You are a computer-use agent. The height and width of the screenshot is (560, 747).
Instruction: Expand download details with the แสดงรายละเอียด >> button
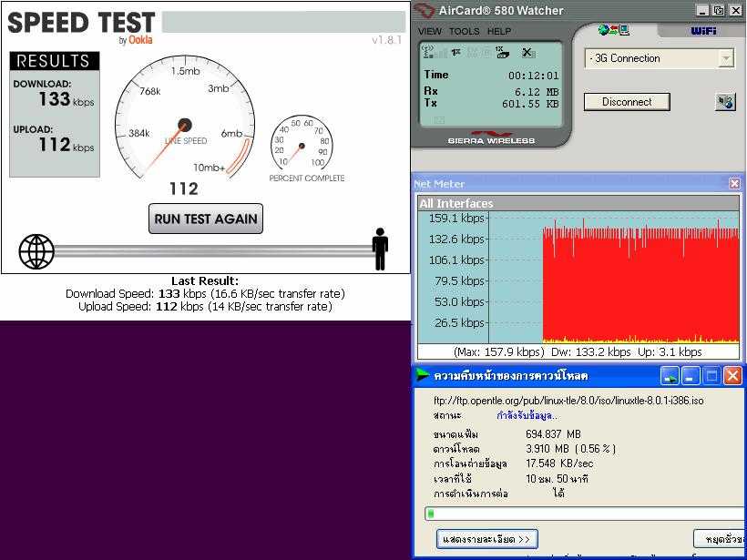pyautogui.click(x=486, y=539)
